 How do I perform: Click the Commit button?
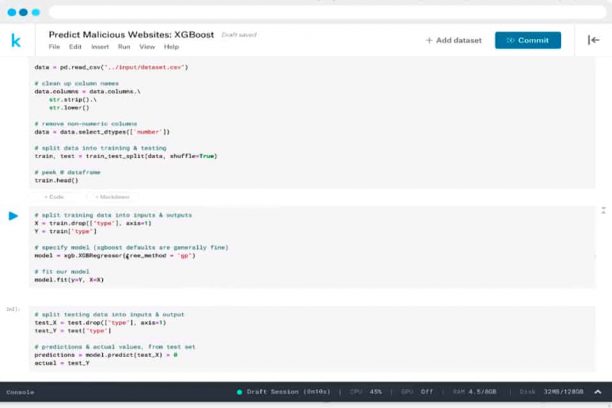[528, 40]
